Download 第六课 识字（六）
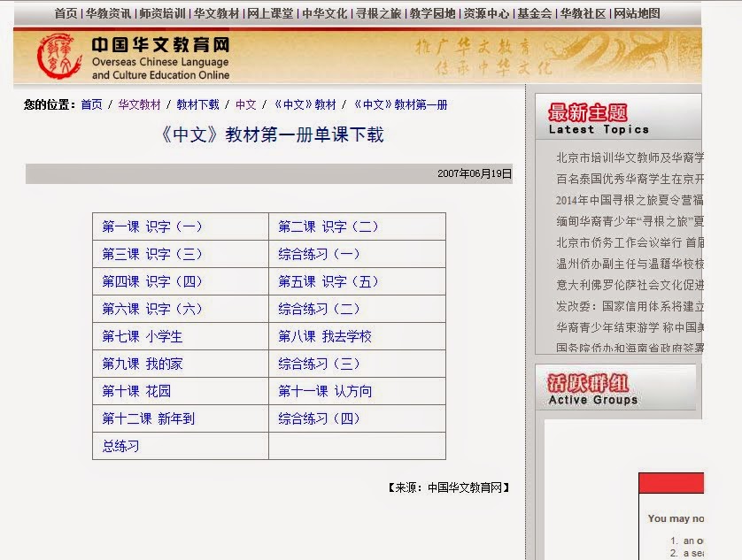The height and width of the screenshot is (560, 742). point(152,309)
